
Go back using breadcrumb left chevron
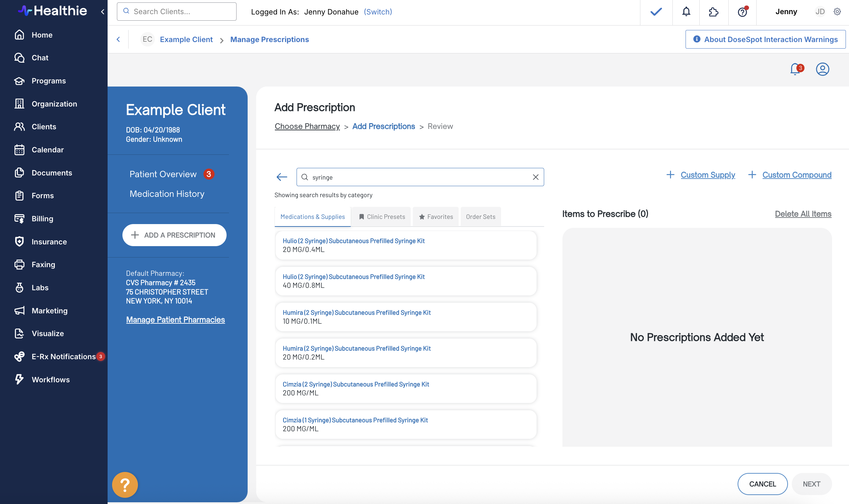pyautogui.click(x=118, y=39)
